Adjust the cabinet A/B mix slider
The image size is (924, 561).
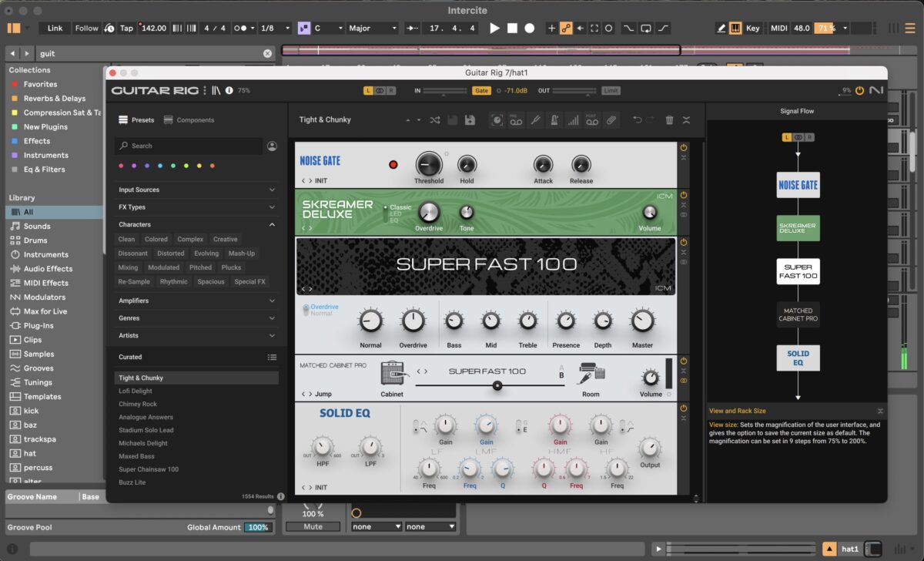(497, 385)
